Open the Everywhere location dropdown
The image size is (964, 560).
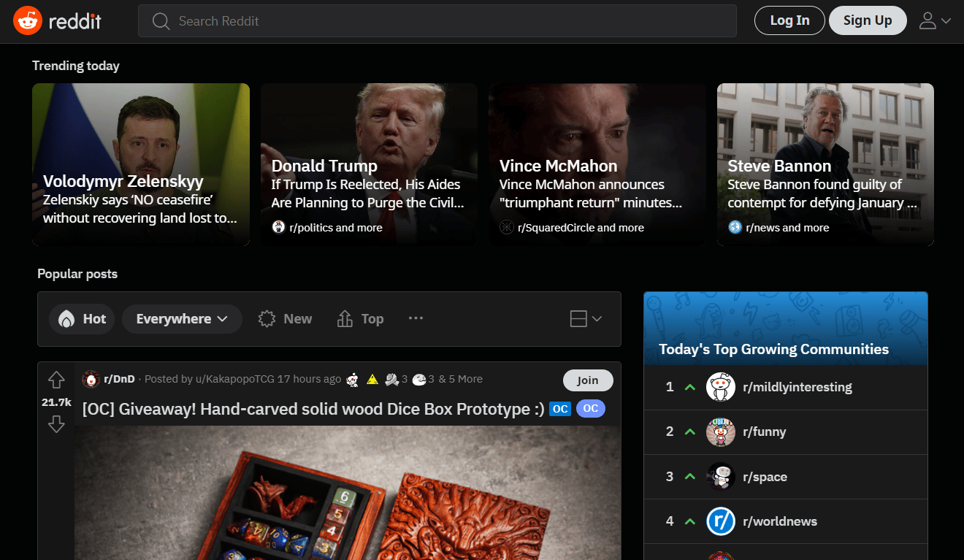182,319
